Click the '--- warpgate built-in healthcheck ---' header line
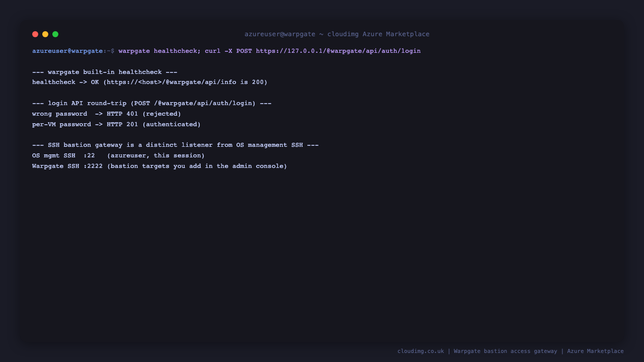This screenshot has width=644, height=362. 105,72
